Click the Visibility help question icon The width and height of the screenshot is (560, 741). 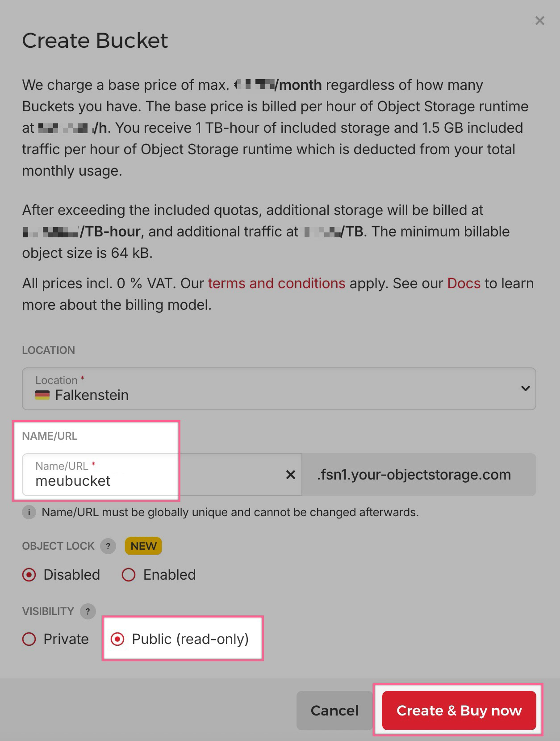(88, 611)
